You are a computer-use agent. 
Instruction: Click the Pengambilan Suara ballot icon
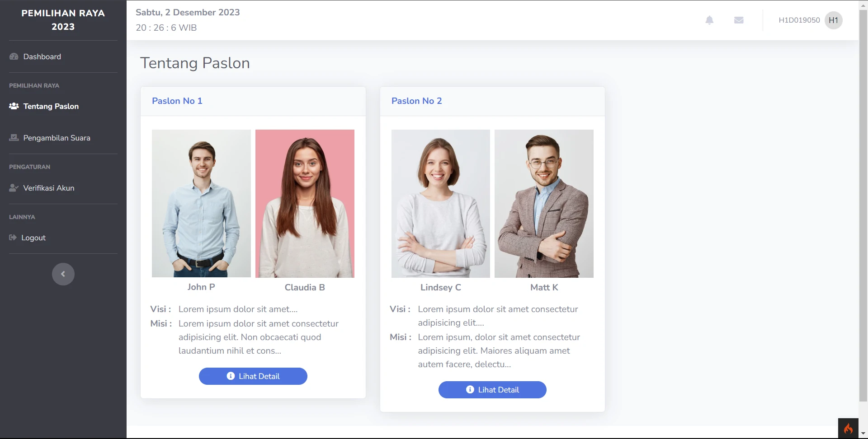tap(14, 138)
